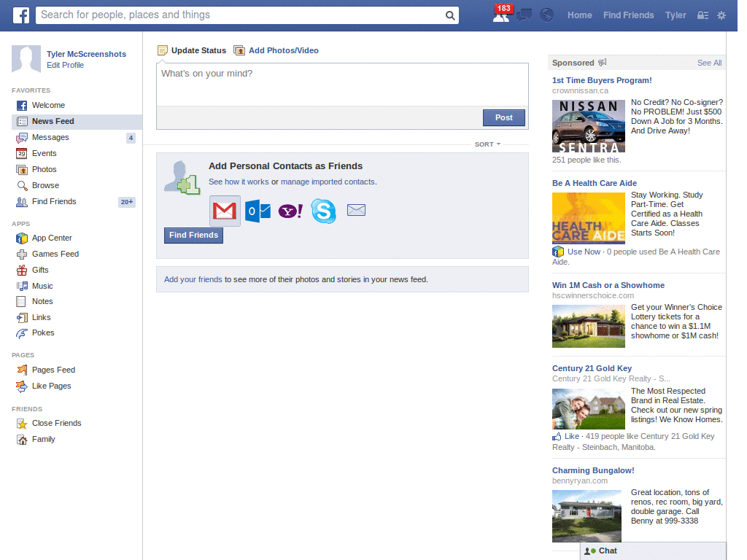Viewport: 747px width, 560px height.
Task: Click the Close Friends star icon
Action: [22, 424]
